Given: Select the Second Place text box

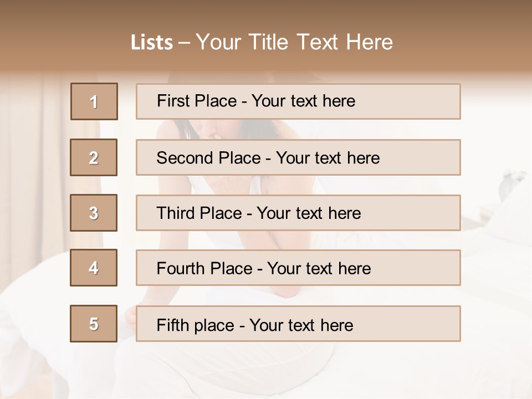Looking at the screenshot, I should [x=298, y=157].
